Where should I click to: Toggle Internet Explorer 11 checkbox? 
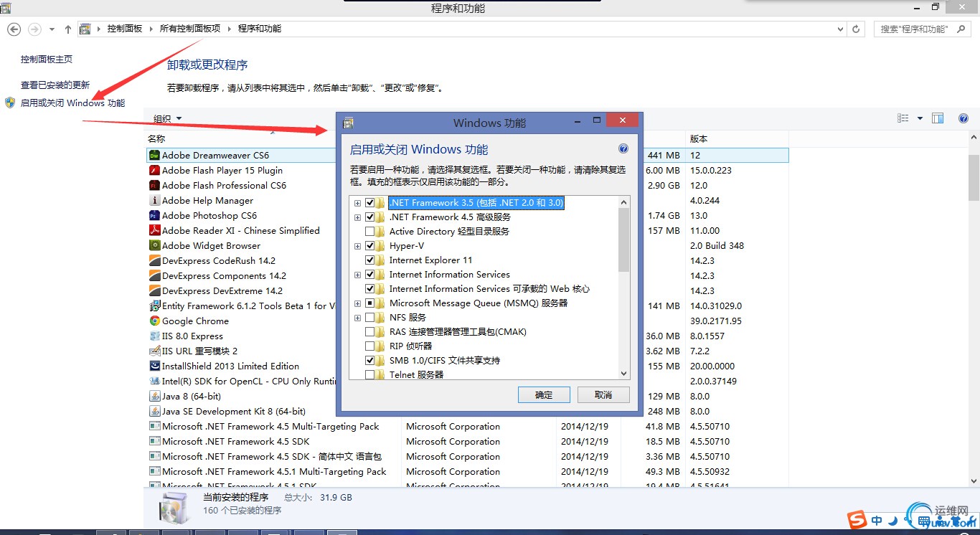click(x=370, y=260)
